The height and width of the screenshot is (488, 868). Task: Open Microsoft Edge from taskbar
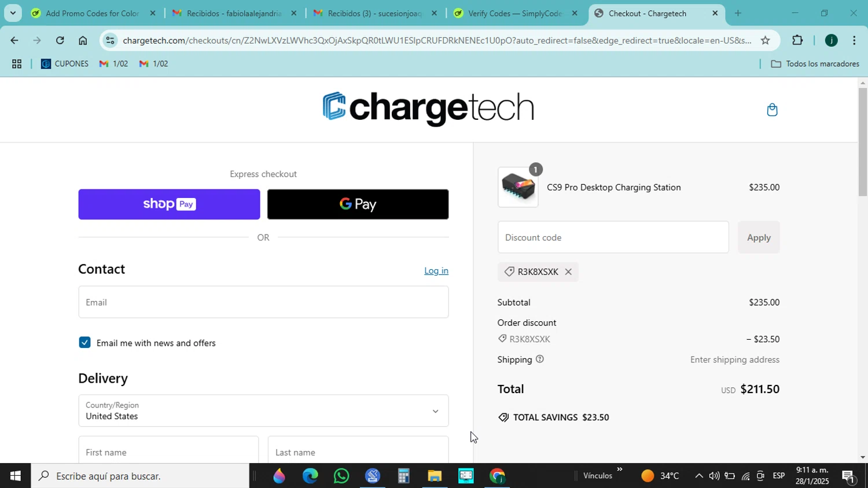(x=310, y=476)
